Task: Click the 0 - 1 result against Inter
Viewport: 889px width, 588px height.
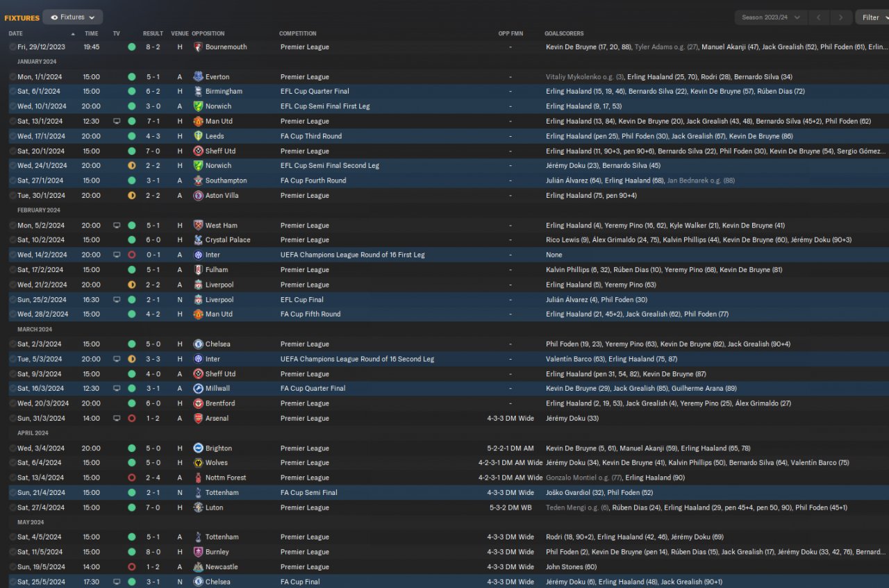Action: coord(153,255)
